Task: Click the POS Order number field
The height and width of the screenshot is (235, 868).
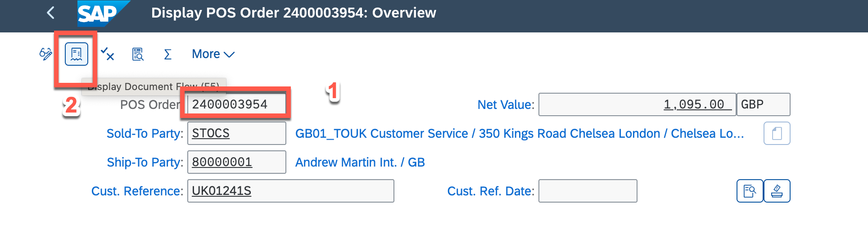Action: pos(236,104)
